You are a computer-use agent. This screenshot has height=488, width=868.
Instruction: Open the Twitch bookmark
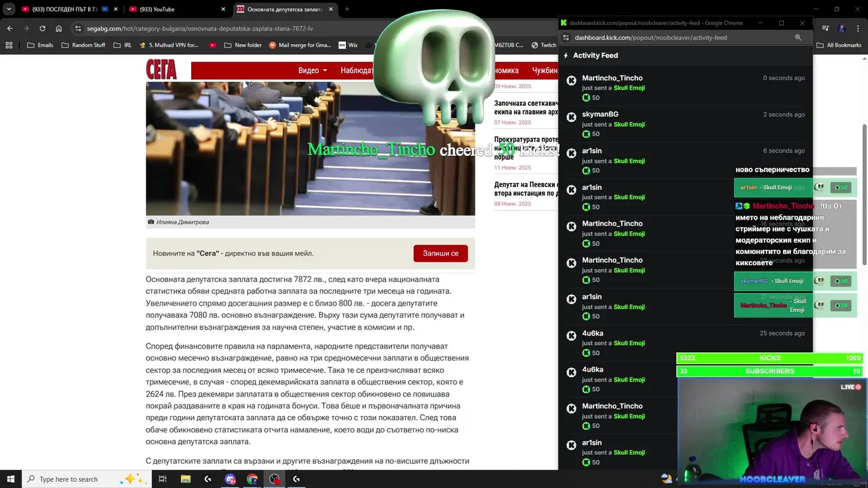[x=543, y=45]
